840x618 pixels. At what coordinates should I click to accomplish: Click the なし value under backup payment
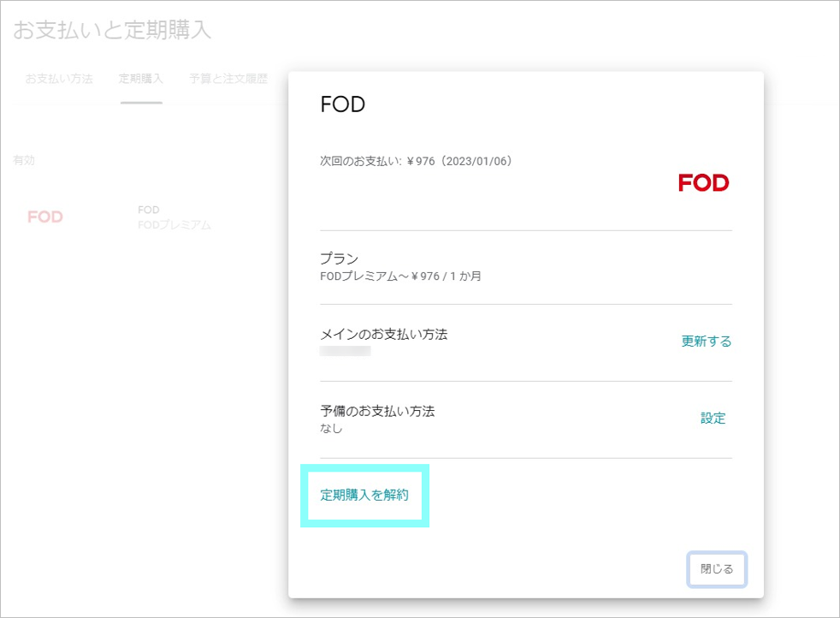pyautogui.click(x=331, y=428)
